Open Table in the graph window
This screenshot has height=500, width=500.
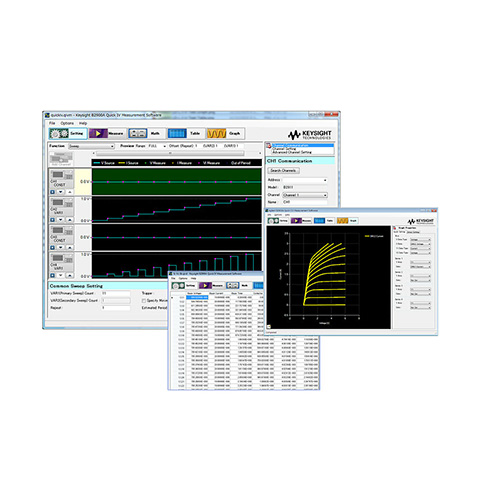click(324, 221)
